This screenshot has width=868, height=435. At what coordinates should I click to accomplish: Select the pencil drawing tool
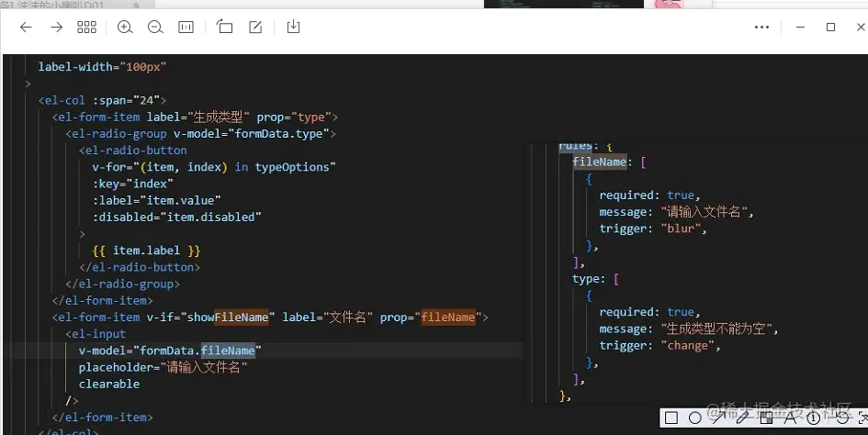click(742, 418)
